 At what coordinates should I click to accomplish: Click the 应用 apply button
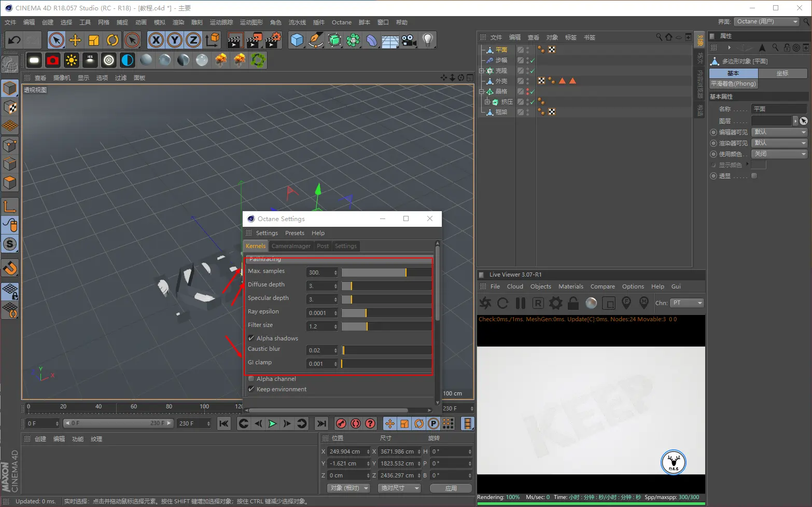click(451, 488)
